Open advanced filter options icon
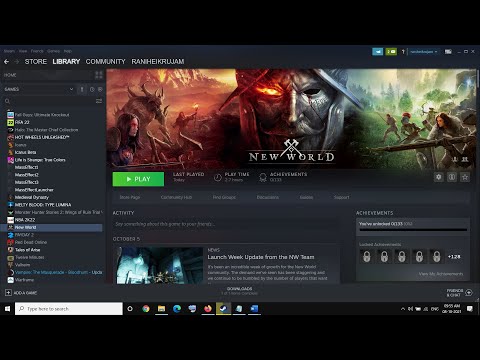 (x=99, y=101)
